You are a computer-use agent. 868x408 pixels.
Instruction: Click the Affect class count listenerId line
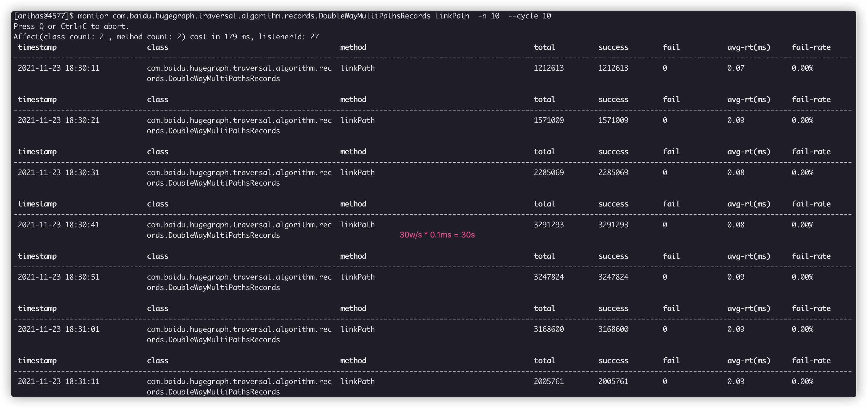pyautogui.click(x=166, y=37)
